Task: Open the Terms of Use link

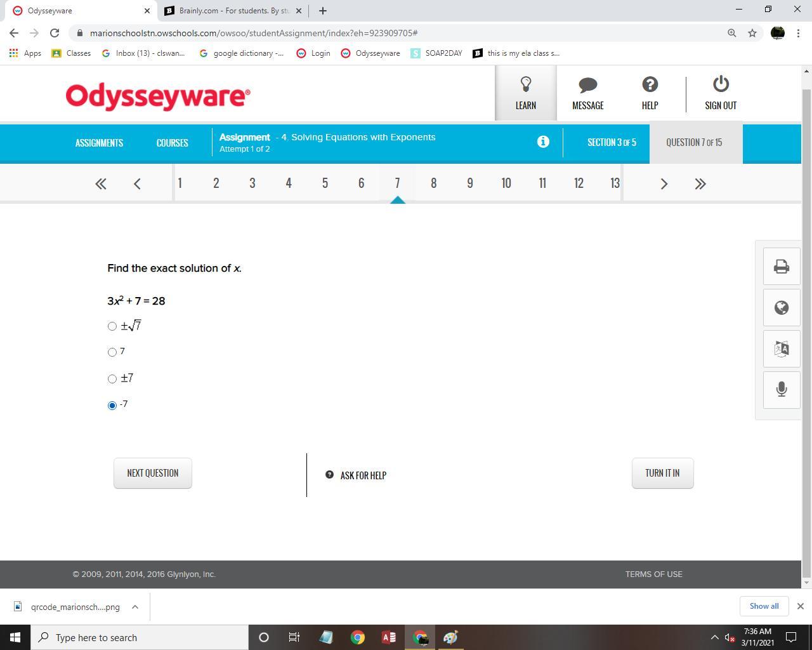Action: [654, 574]
